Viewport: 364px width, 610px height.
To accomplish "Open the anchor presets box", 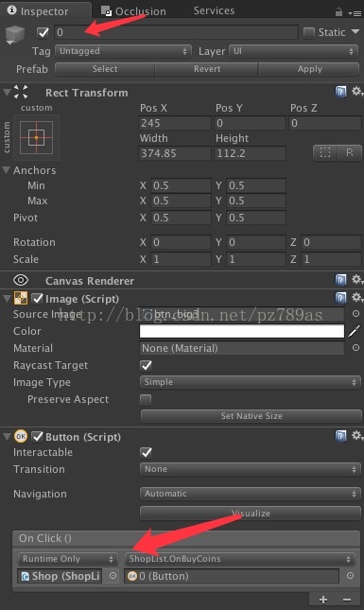I will point(37,137).
